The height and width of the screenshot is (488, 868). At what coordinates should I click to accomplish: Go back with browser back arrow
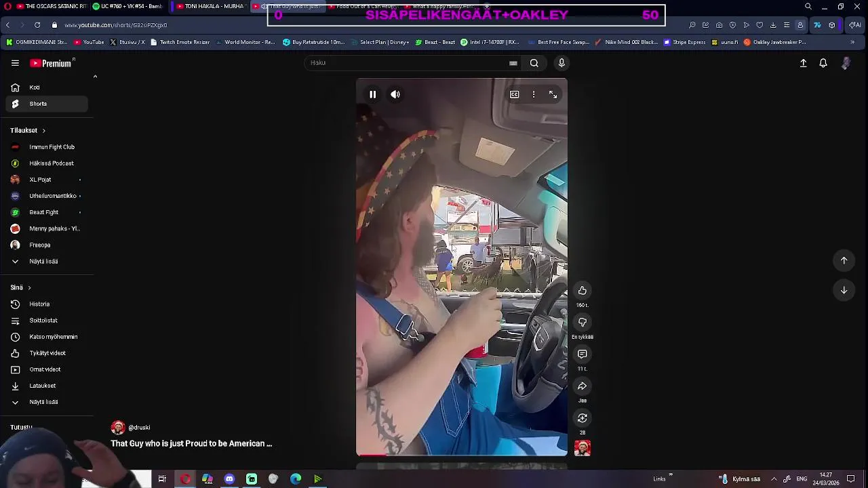[x=7, y=25]
